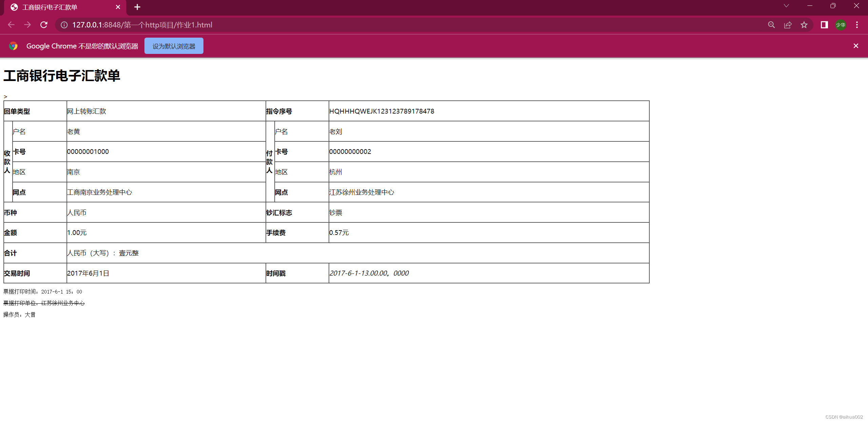Screen dimensions: 868x422
Task: Bookmark this page with the star icon
Action: (x=804, y=25)
